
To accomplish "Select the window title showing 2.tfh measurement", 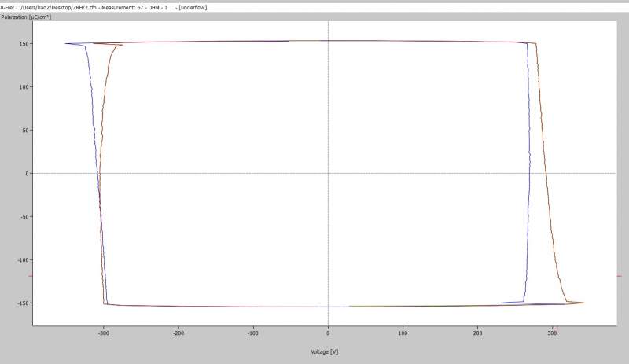I will (104, 7).
